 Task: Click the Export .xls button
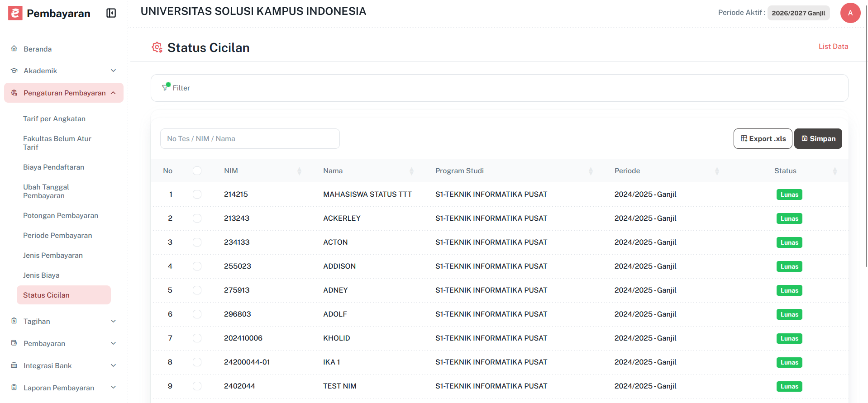[x=763, y=138]
